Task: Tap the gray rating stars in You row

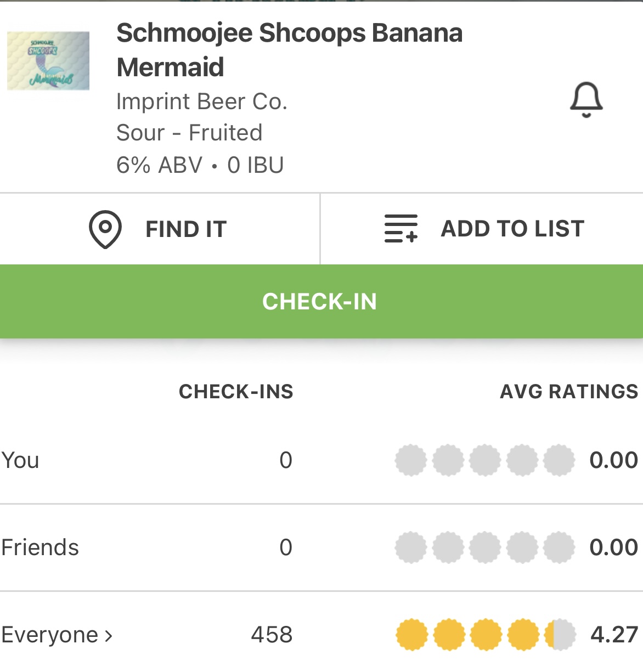Action: click(485, 460)
